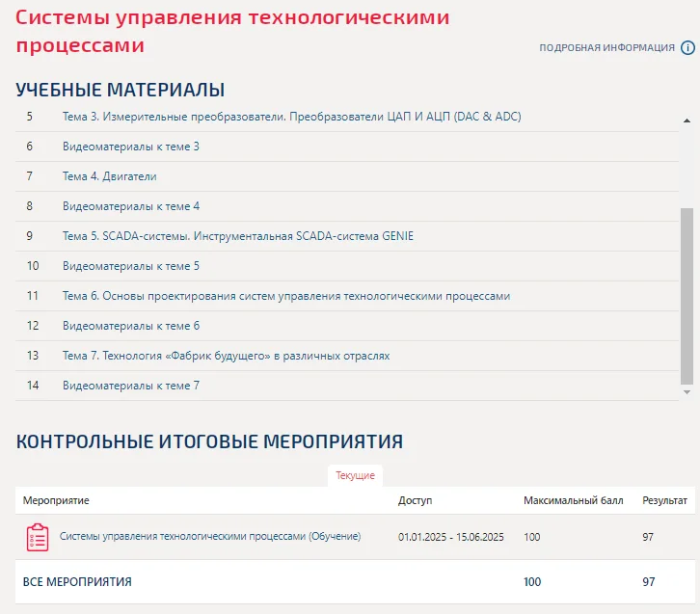Open Видеоматериалы к теме 3

click(131, 147)
